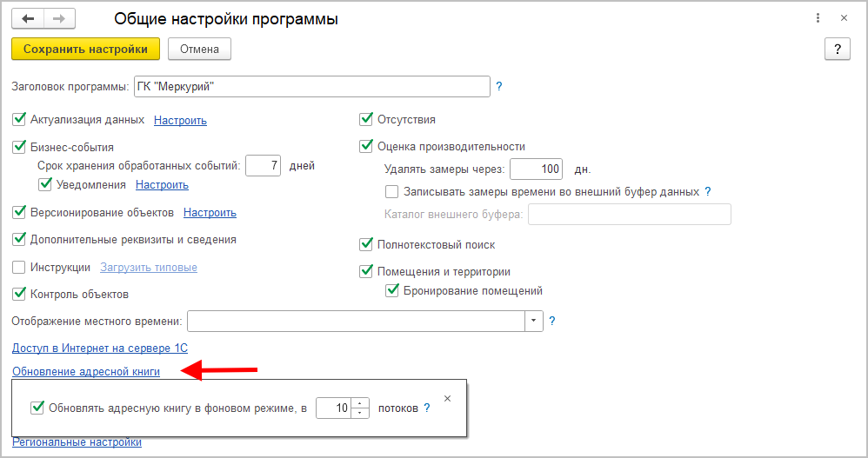868x458 pixels.
Task: Click the help question mark button
Action: point(837,49)
